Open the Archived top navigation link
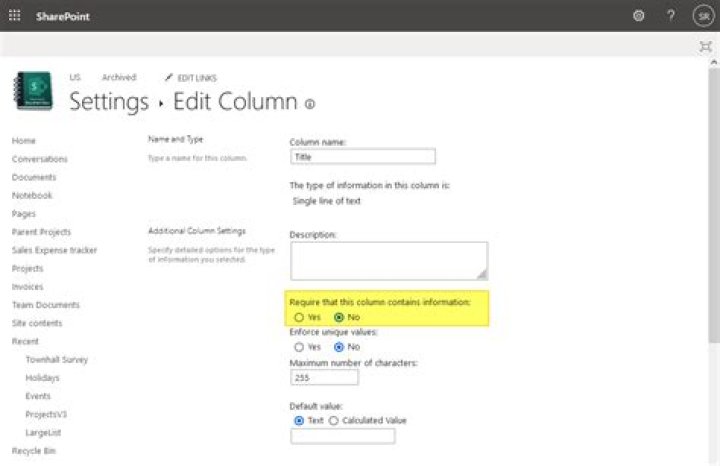The image size is (720, 466). coord(119,77)
